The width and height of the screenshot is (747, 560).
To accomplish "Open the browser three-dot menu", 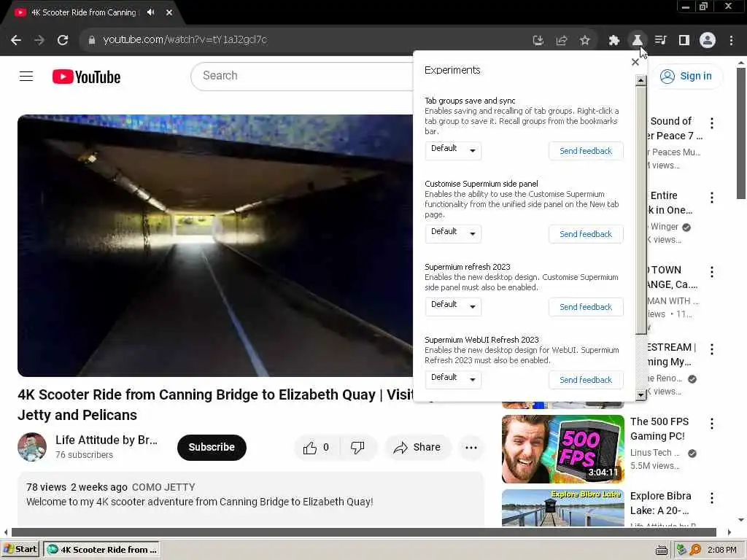I will click(x=731, y=41).
